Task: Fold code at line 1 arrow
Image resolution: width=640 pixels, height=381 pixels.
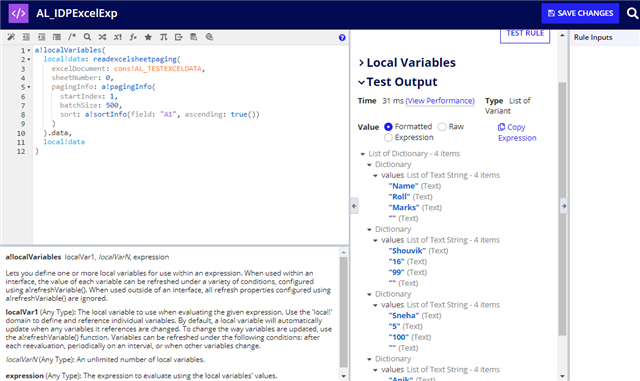Action: click(x=29, y=50)
